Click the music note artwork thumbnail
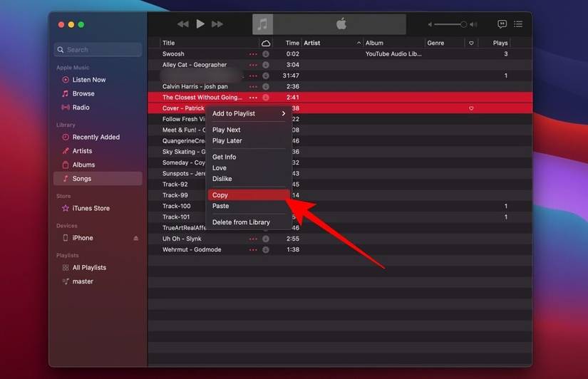This screenshot has width=588, height=379. pyautogui.click(x=262, y=24)
